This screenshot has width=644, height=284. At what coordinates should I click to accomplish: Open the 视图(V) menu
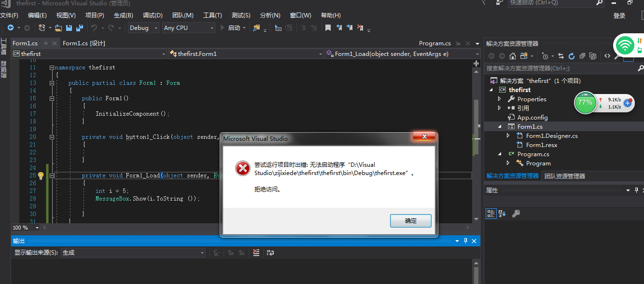(x=66, y=15)
